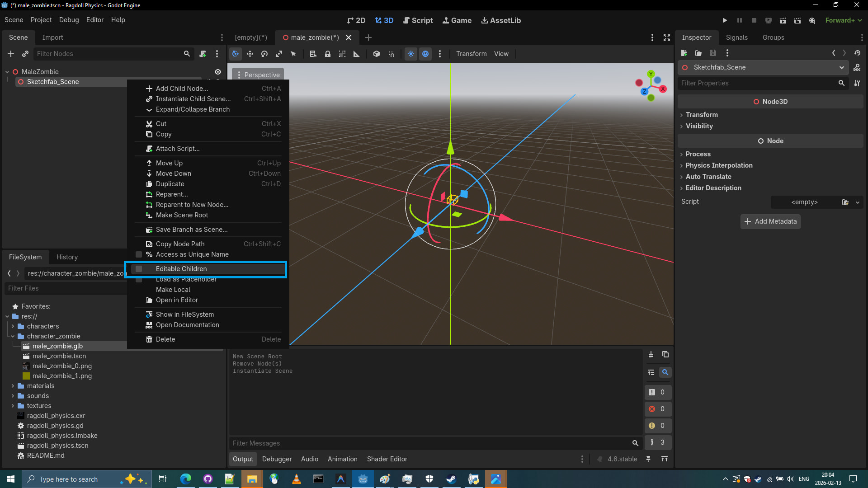Click the Perspective view button
The image size is (868, 488).
pyautogui.click(x=258, y=75)
